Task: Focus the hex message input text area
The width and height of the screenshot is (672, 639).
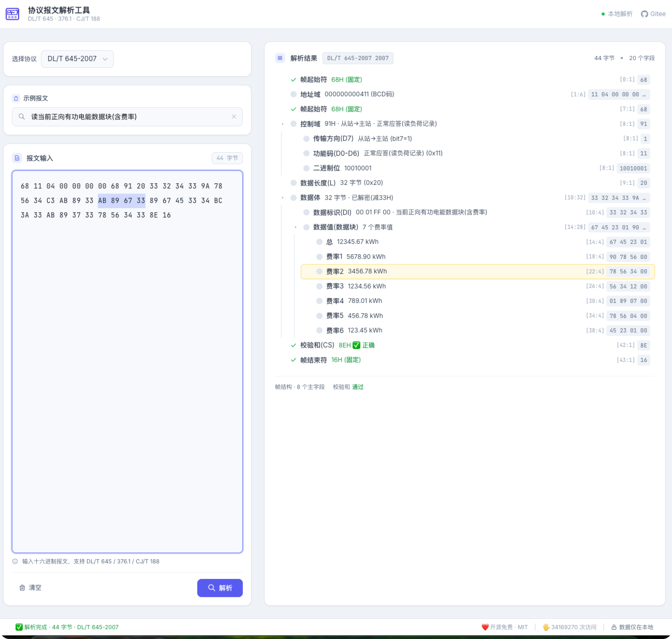Action: pos(127,361)
